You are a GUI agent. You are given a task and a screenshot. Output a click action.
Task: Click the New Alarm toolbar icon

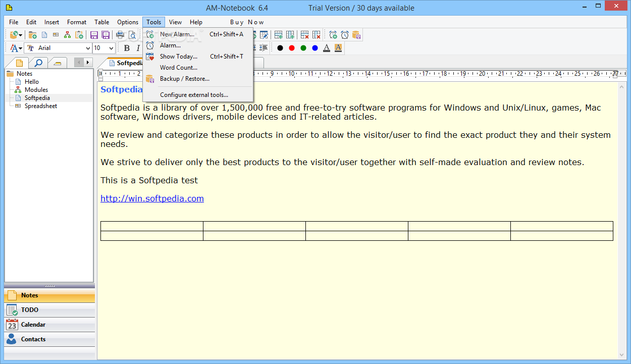pos(333,35)
